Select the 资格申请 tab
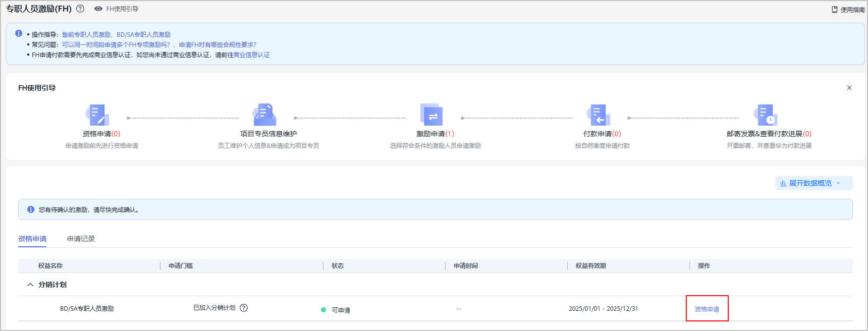 pos(32,239)
